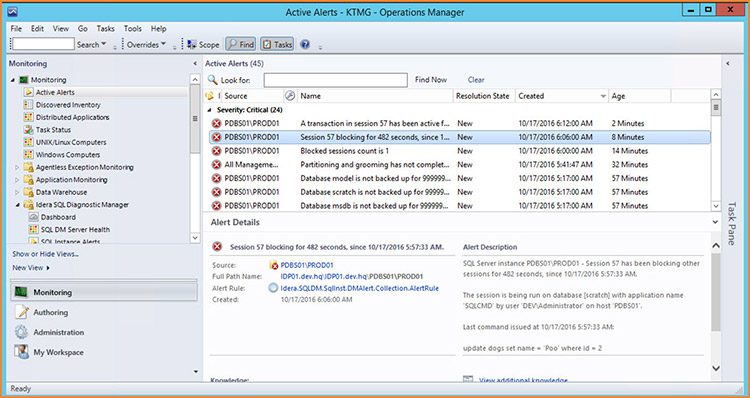Open the Search dropdown

[91, 44]
